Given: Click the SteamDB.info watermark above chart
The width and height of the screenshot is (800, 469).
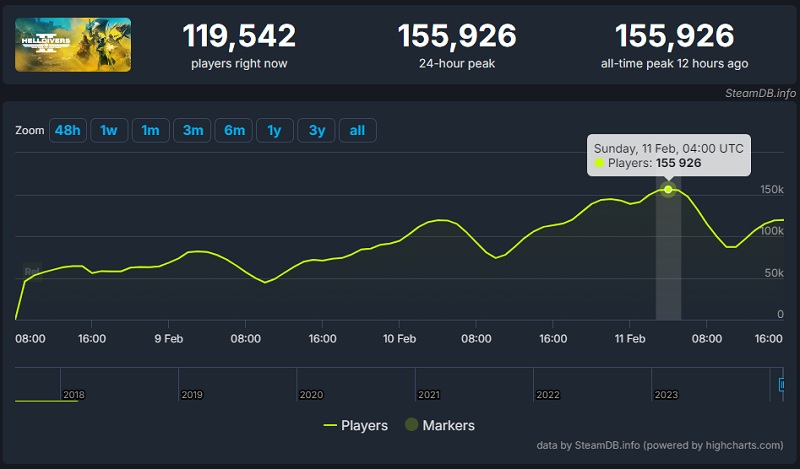Looking at the screenshot, I should (x=760, y=93).
